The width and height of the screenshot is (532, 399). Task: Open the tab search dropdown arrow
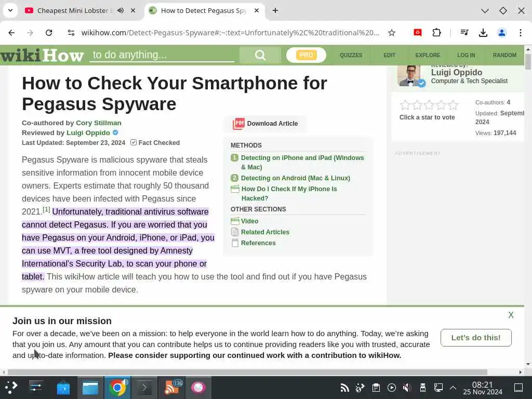10,10
